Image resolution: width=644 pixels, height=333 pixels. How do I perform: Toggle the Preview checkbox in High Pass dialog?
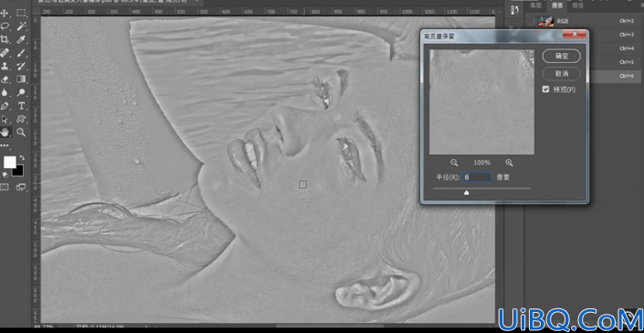546,90
